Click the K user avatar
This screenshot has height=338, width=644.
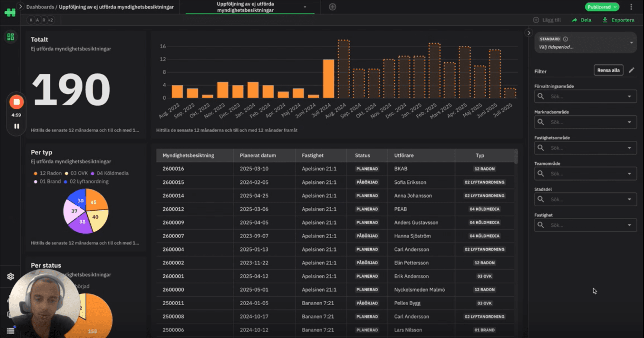coord(31,20)
